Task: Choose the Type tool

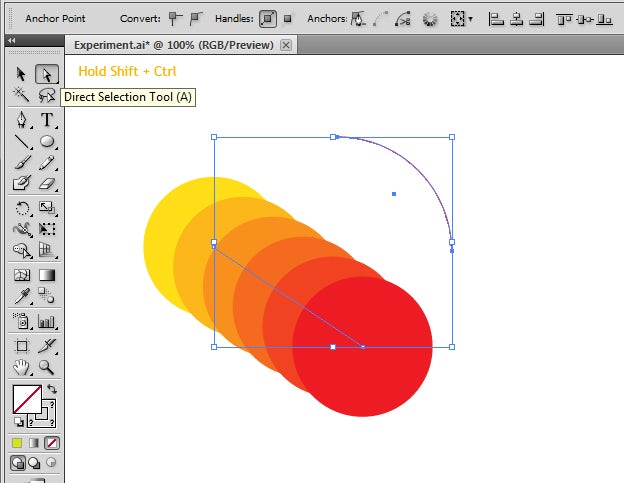Action: click(46, 120)
